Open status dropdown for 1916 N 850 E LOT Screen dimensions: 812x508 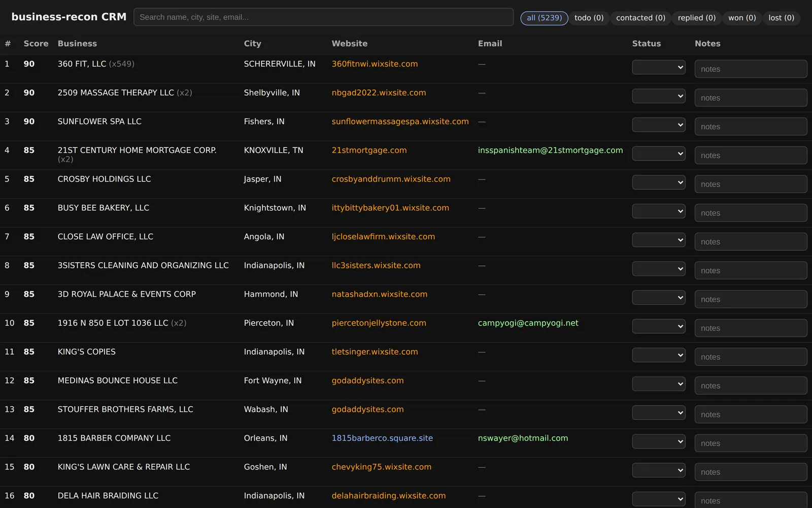point(659,326)
